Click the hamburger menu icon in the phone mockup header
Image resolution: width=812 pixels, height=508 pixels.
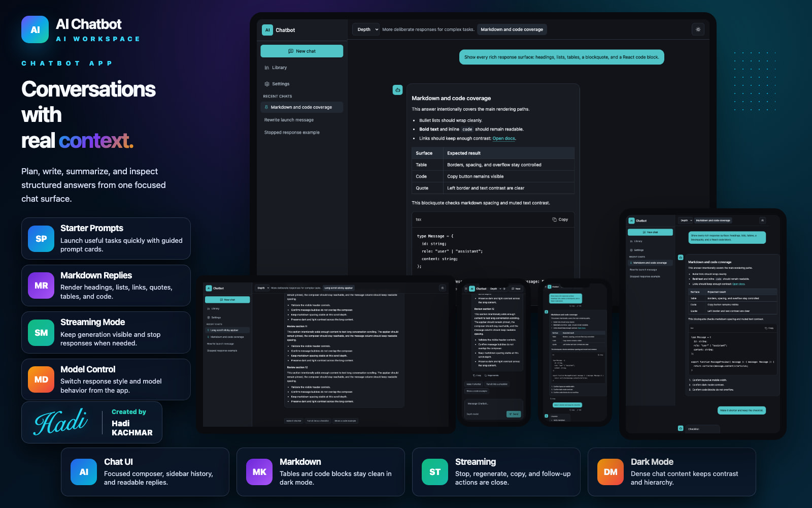[x=466, y=289]
